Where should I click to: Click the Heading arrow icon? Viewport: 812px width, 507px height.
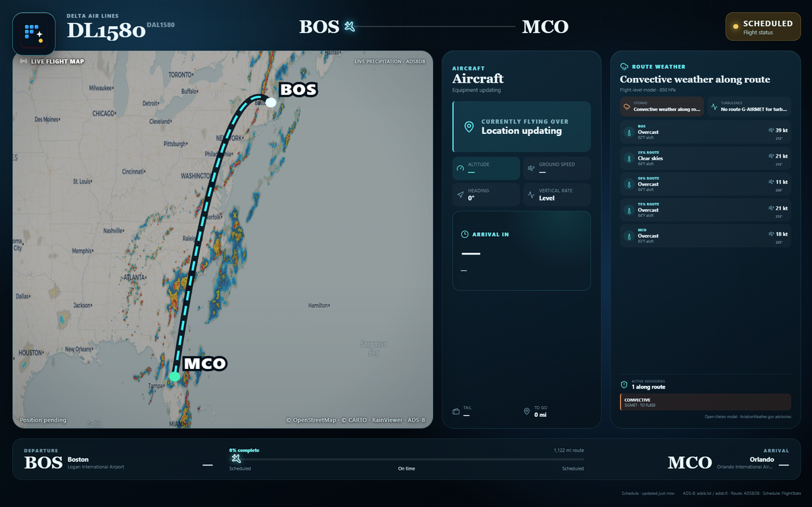click(x=461, y=194)
